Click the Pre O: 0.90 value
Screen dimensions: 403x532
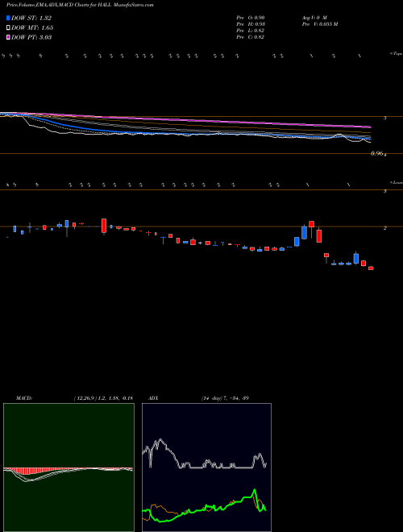tap(251, 18)
